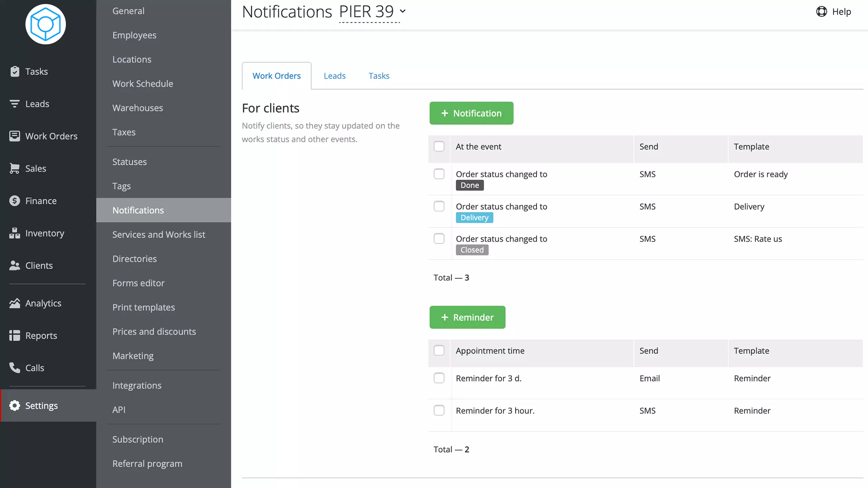Click the Add Notification button
This screenshot has width=868, height=488.
click(x=471, y=113)
